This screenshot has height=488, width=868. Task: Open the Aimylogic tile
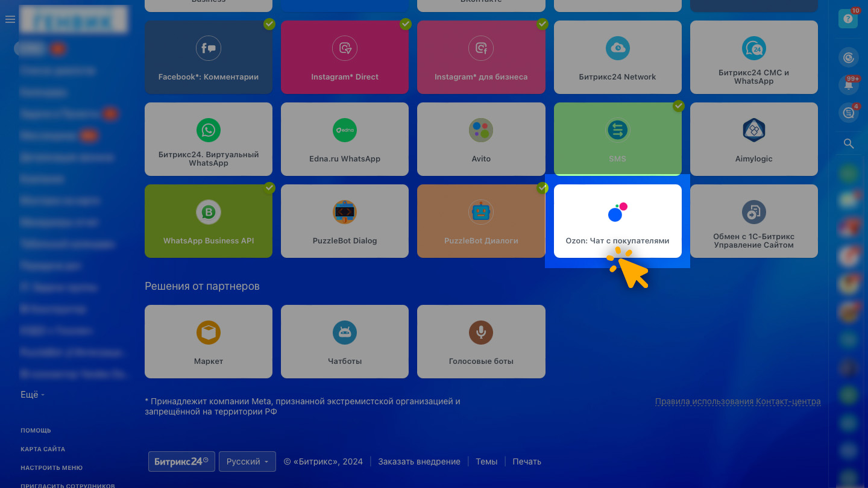click(x=754, y=139)
